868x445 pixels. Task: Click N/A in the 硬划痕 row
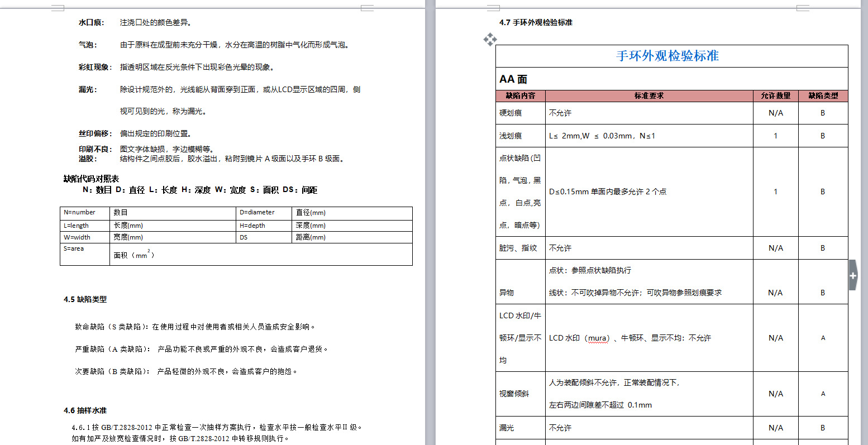point(776,113)
